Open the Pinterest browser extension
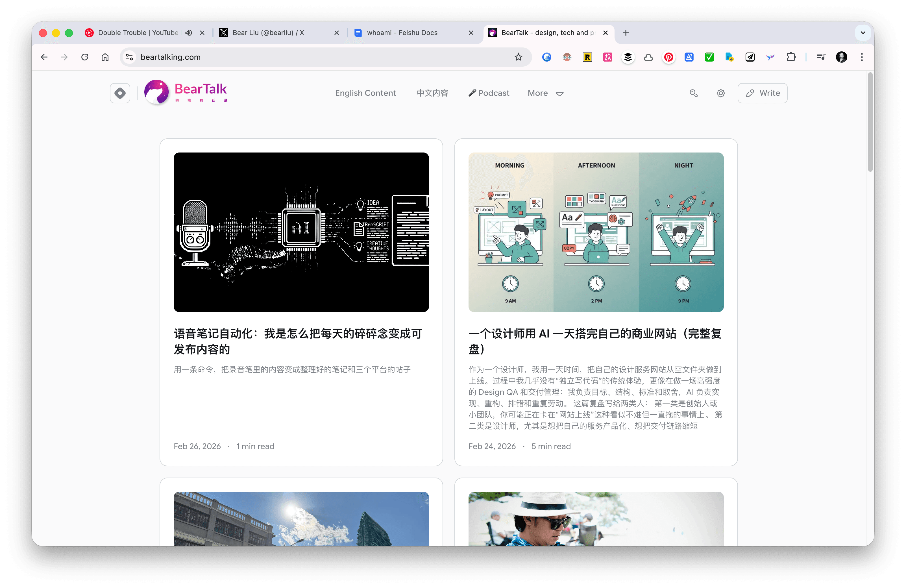 pos(668,57)
